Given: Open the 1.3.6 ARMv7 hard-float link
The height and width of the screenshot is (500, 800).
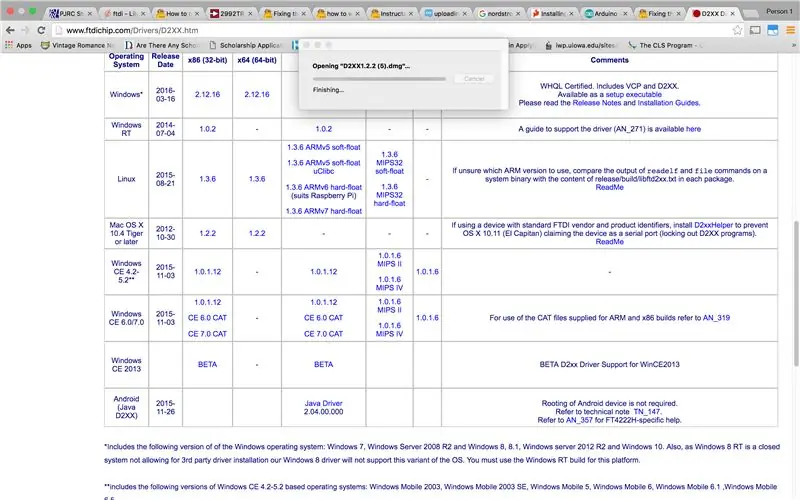Looking at the screenshot, I should pos(323,211).
